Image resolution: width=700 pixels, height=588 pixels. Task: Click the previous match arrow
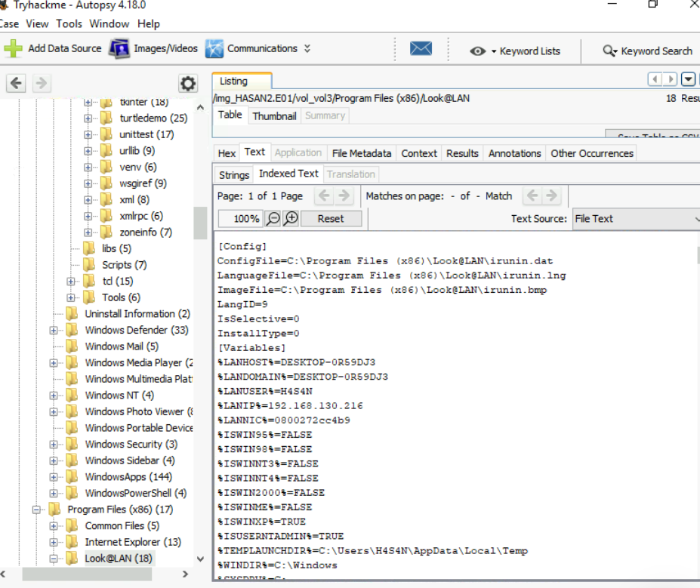pos(532,195)
